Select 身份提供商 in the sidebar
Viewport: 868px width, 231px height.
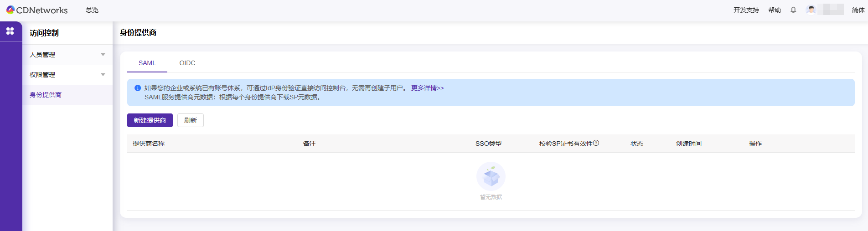pyautogui.click(x=46, y=95)
